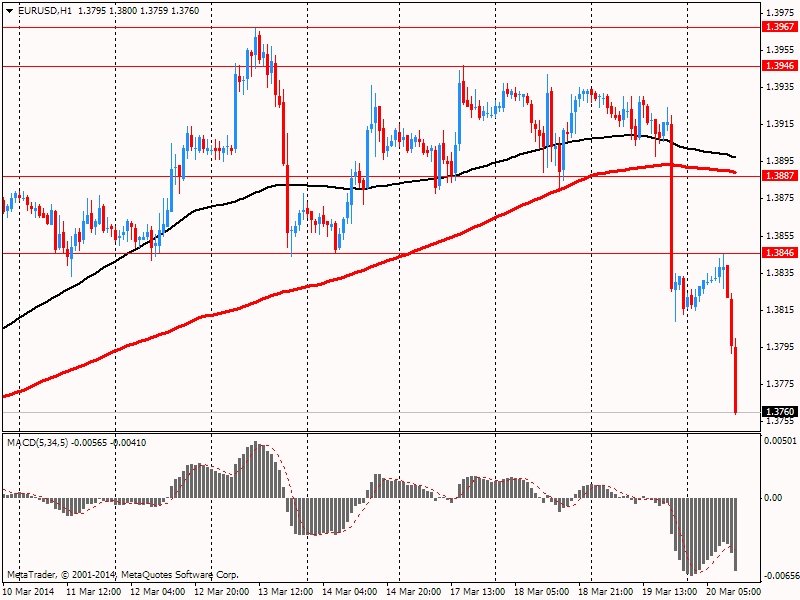Click the 14 Mar 20:00 time label
Viewport: 800px width, 600px height.
coord(414,592)
